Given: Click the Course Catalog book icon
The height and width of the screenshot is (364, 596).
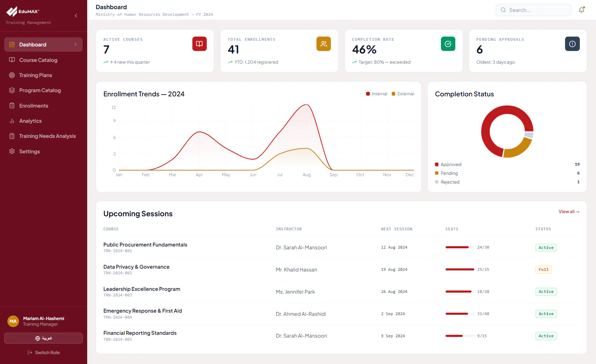Looking at the screenshot, I should [x=12, y=60].
